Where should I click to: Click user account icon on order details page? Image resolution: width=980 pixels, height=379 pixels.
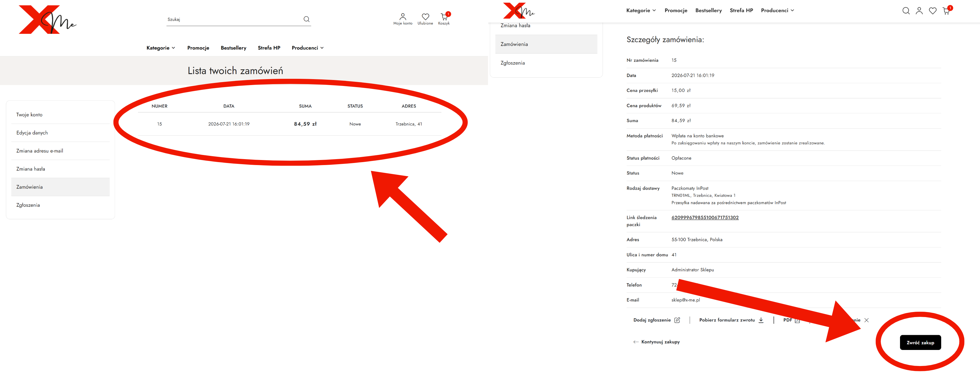click(x=919, y=11)
